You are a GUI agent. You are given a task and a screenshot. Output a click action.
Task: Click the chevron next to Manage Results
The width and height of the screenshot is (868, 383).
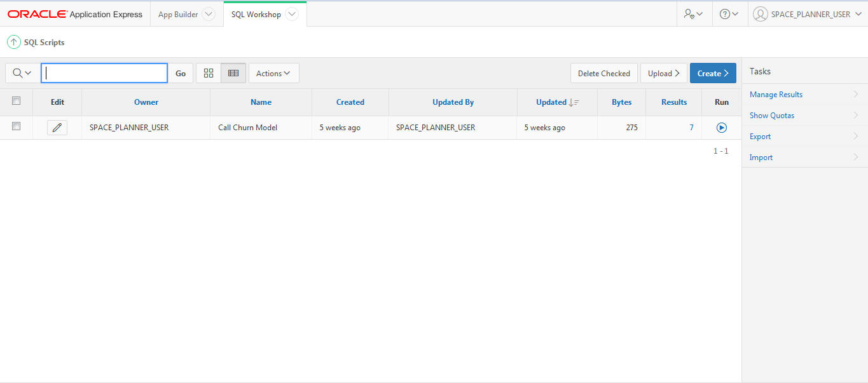coord(856,94)
